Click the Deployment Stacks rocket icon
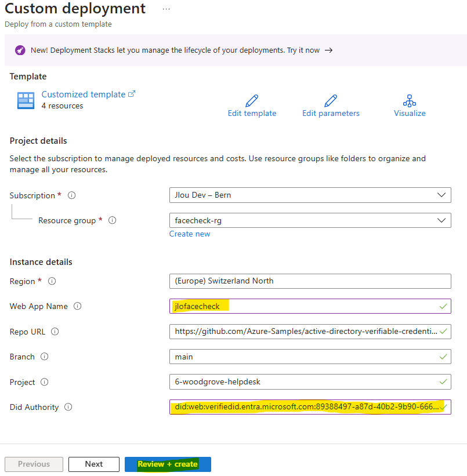The height and width of the screenshot is (476, 467). tap(20, 50)
